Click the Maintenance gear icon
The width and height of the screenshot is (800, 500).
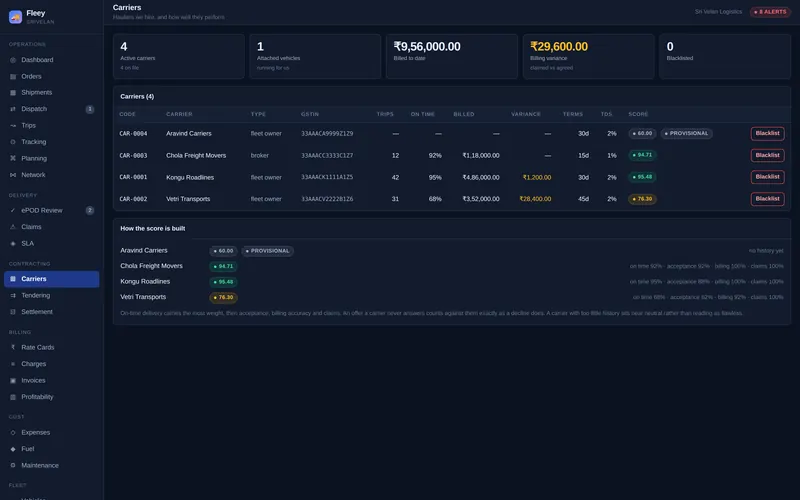(13, 465)
